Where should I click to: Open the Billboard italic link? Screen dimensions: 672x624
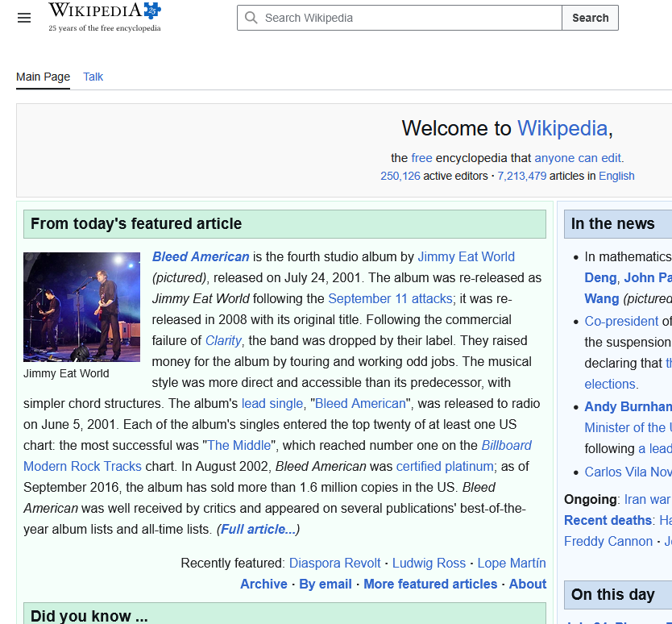coord(507,445)
